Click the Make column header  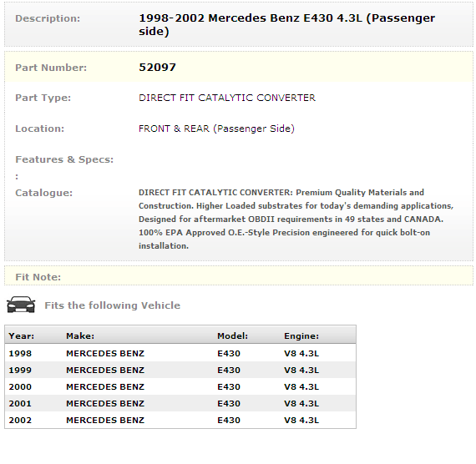point(80,336)
